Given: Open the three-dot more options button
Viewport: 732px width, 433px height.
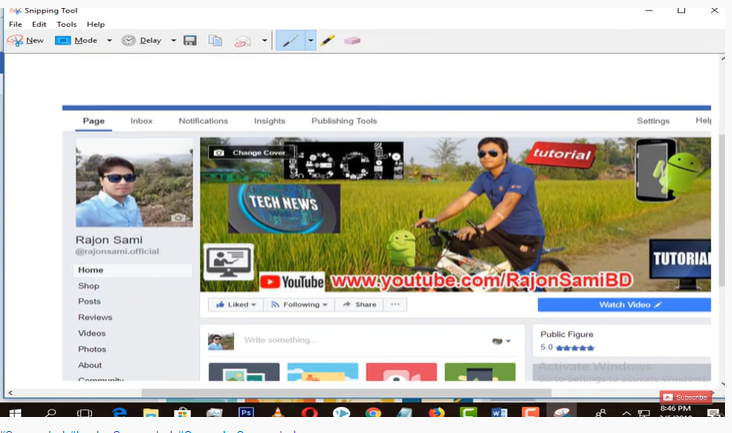Looking at the screenshot, I should tap(395, 305).
